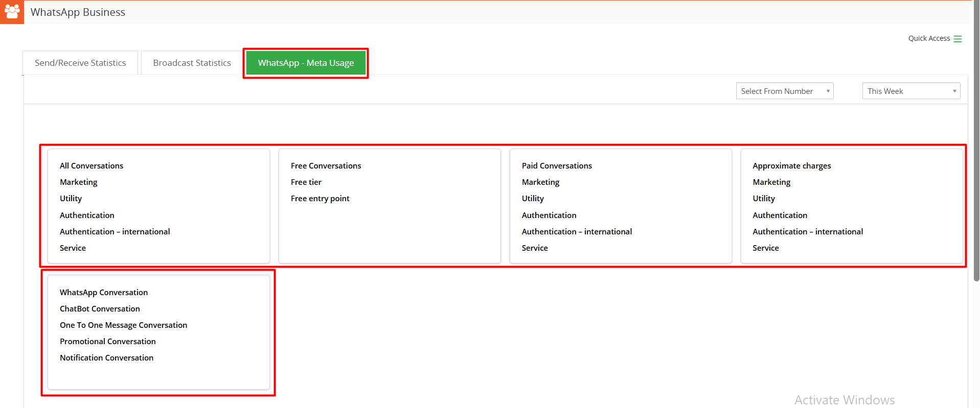Click Authentication – international under All Conversations

[x=115, y=232]
